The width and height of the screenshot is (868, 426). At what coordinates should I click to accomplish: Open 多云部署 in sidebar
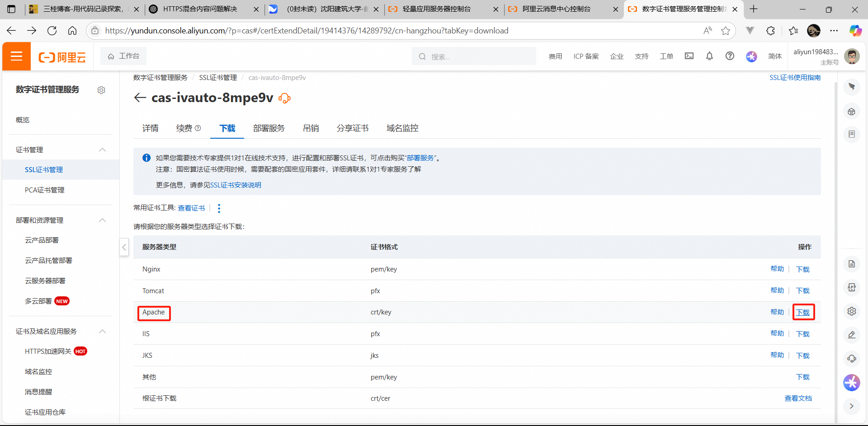(x=38, y=301)
